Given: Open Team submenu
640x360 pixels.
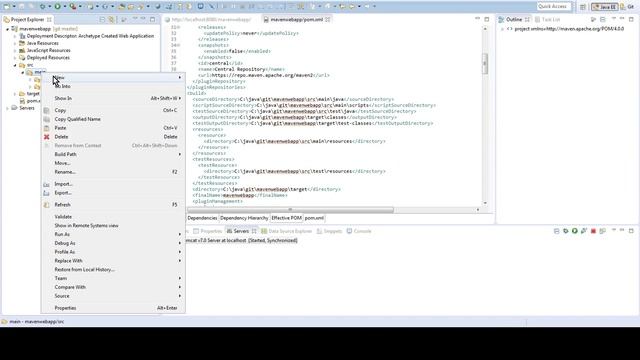Looking at the screenshot, I should [x=113, y=278].
